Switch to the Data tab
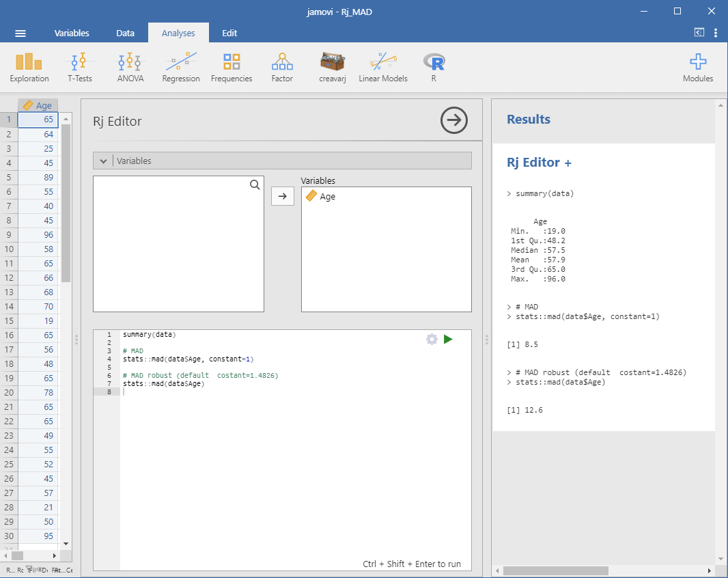Image resolution: width=728 pixels, height=578 pixels. [125, 33]
